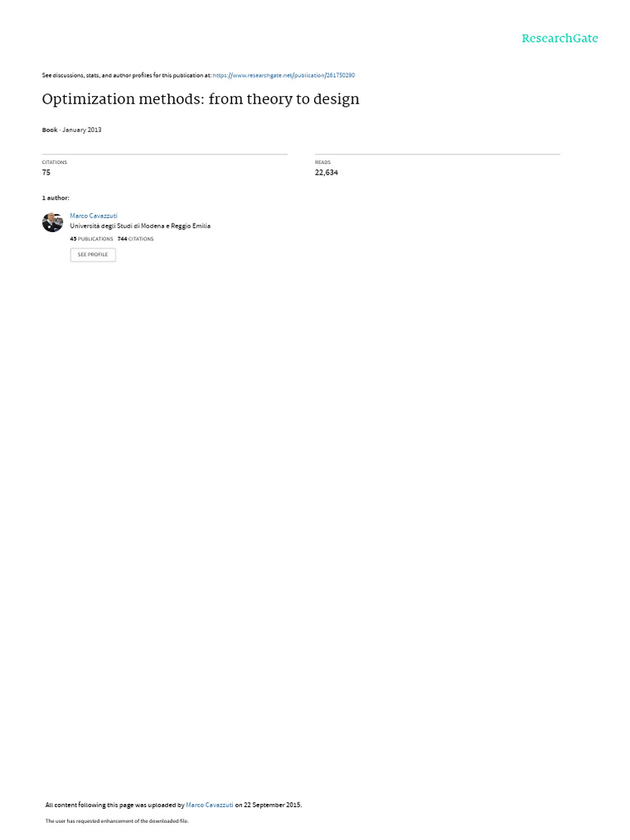Screen dimensions: 630x840
Task: Click the READS header label
Action: coord(322,162)
